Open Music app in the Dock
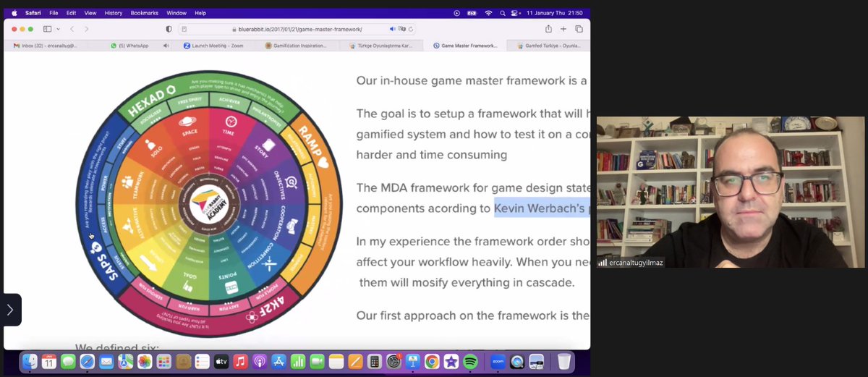This screenshot has width=868, height=377. click(240, 361)
